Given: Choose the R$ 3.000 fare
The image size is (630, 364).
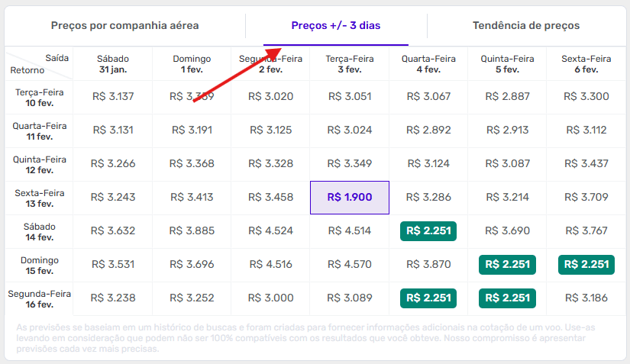Looking at the screenshot, I should pos(270,298).
